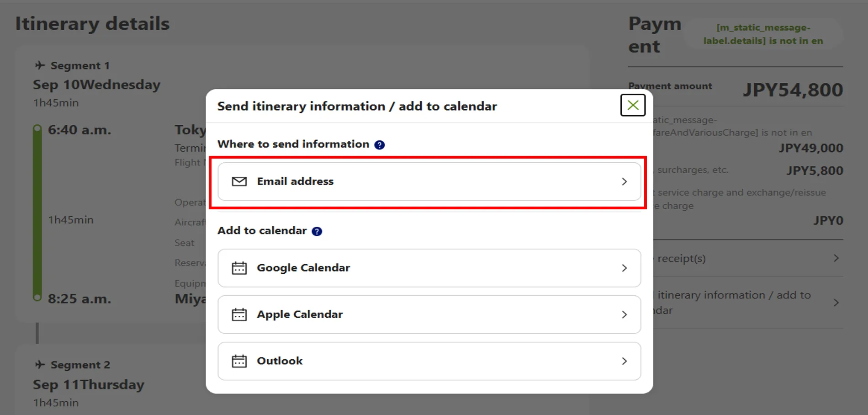Click Segment 2 airplane icon

coord(40,365)
